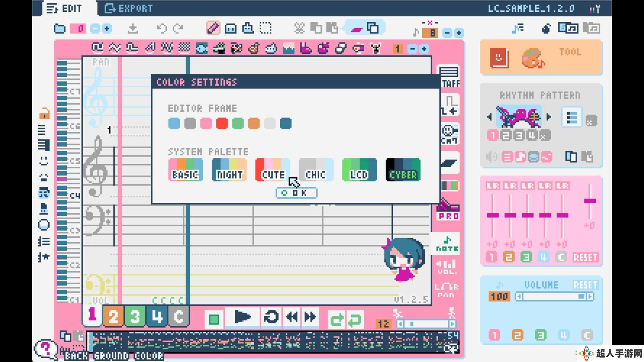Decrease note length with minus button
The height and width of the screenshot is (362, 644).
[x=447, y=33]
